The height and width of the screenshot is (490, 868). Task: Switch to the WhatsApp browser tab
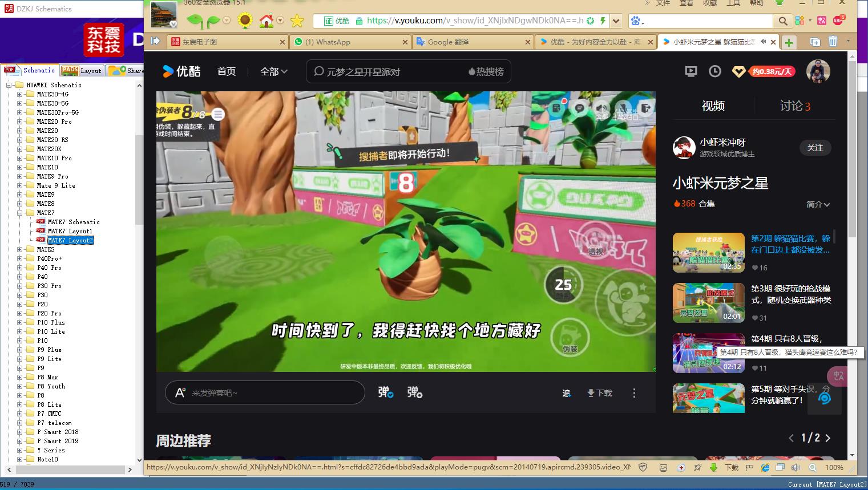(x=349, y=42)
